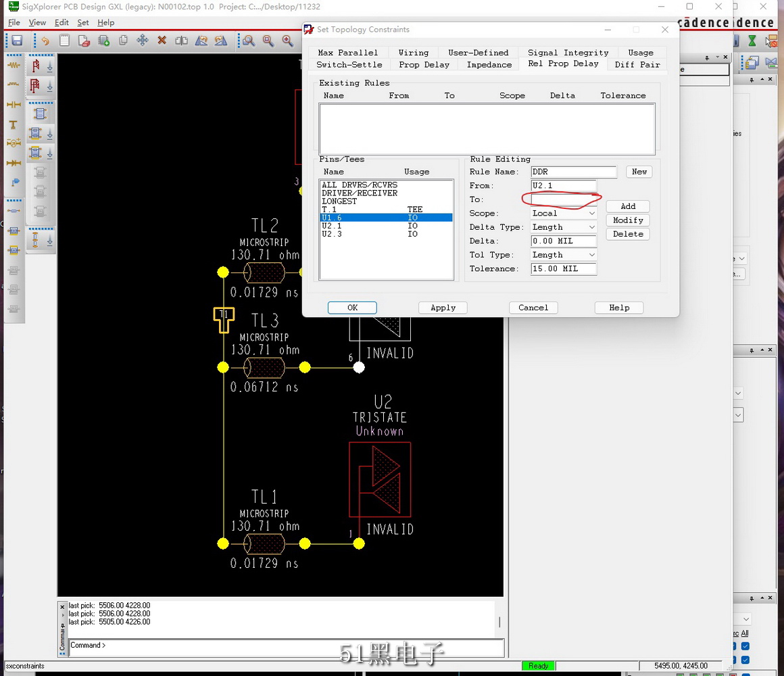The width and height of the screenshot is (784, 676).
Task: Click the rotate left triangle icon
Action: 201,41
